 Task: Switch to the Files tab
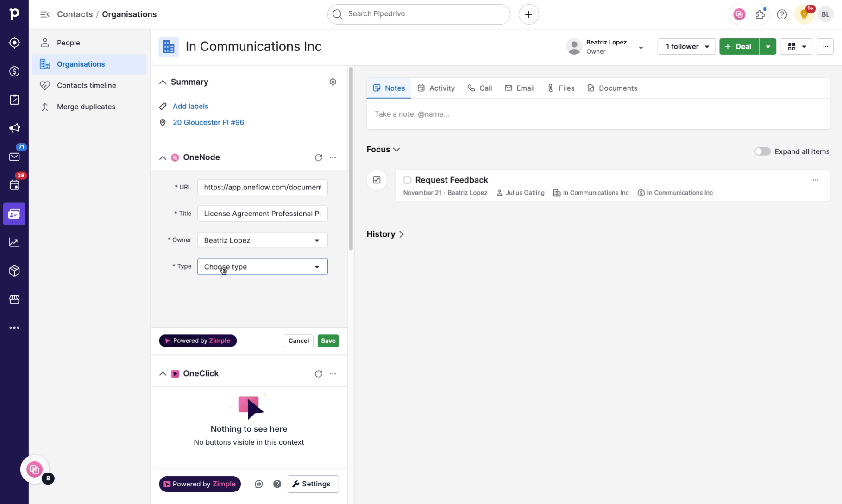(561, 88)
